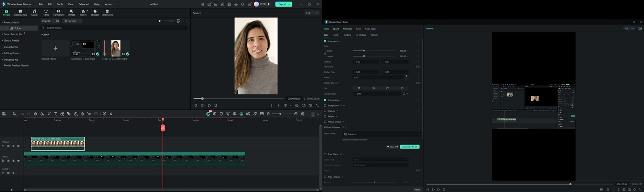Enable the Background checkbox in properties window

pos(325,106)
